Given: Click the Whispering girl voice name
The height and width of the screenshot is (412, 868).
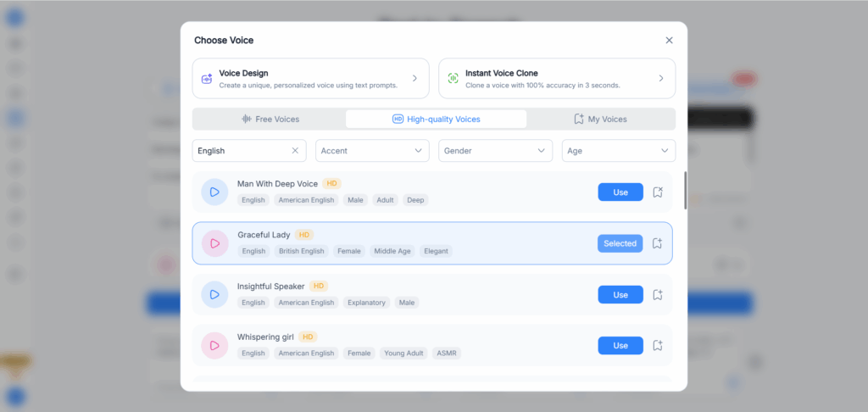Looking at the screenshot, I should (265, 337).
